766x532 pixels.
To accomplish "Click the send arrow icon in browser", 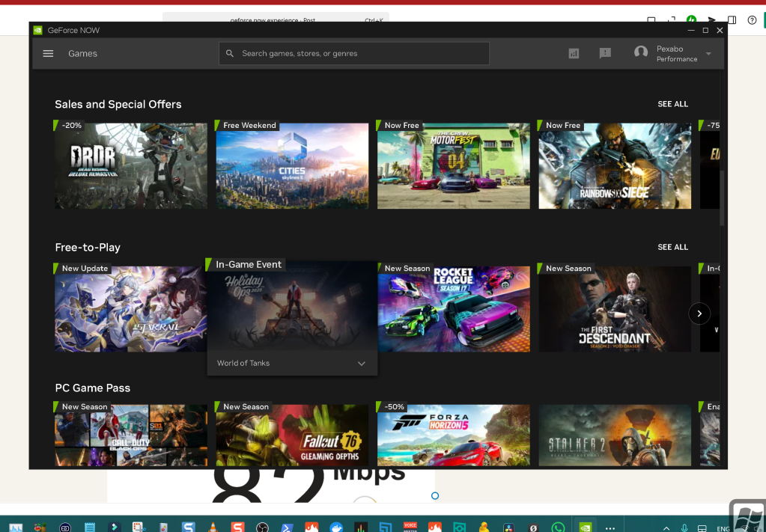I will pos(711,20).
